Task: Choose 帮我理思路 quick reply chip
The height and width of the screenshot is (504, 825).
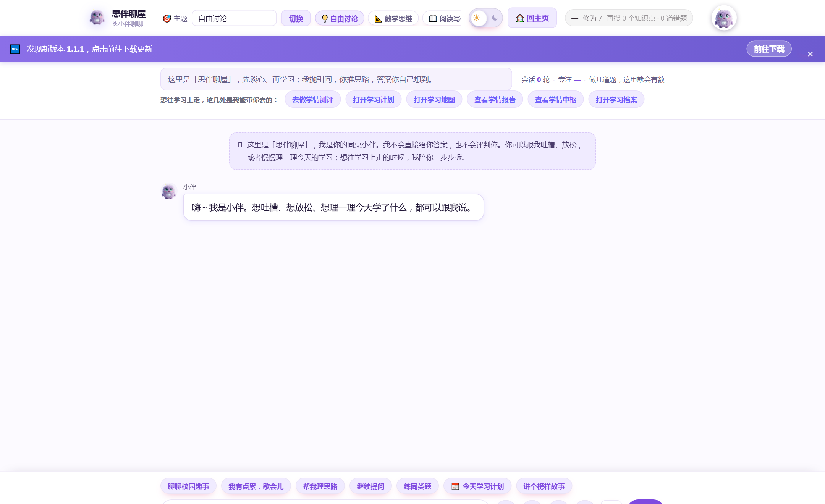Action: click(x=320, y=486)
